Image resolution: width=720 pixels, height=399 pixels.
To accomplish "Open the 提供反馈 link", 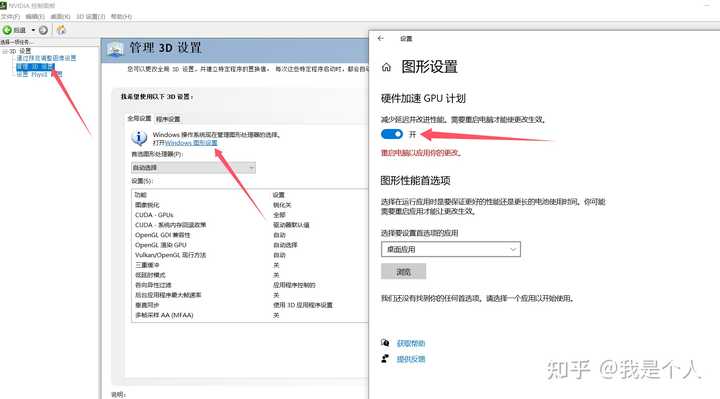I will pos(411,359).
